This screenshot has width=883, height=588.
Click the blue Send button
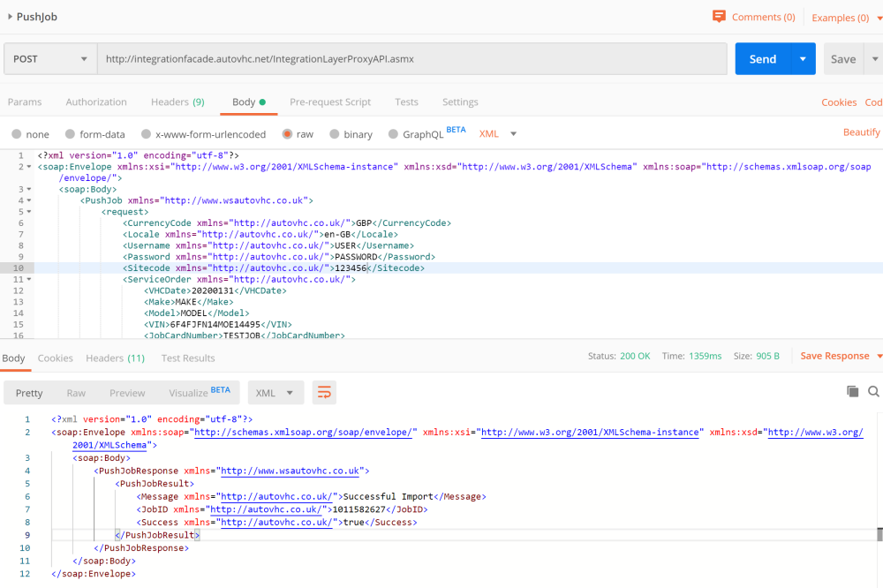[x=762, y=59]
